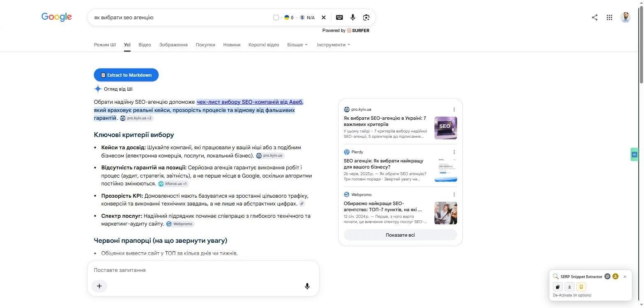644x308 pixels.
Task: Open options for the Plerdy source card
Action: coord(454,152)
